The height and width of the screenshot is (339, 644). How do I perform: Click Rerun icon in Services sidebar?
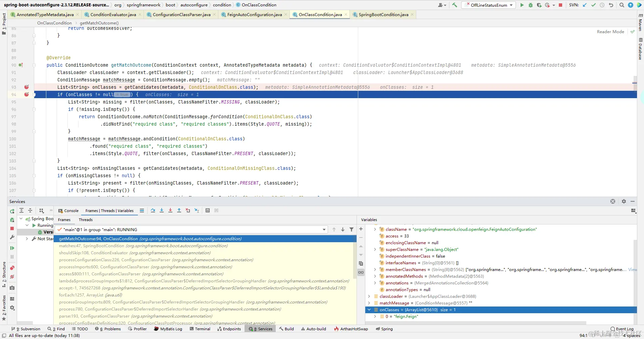[x=12, y=211]
